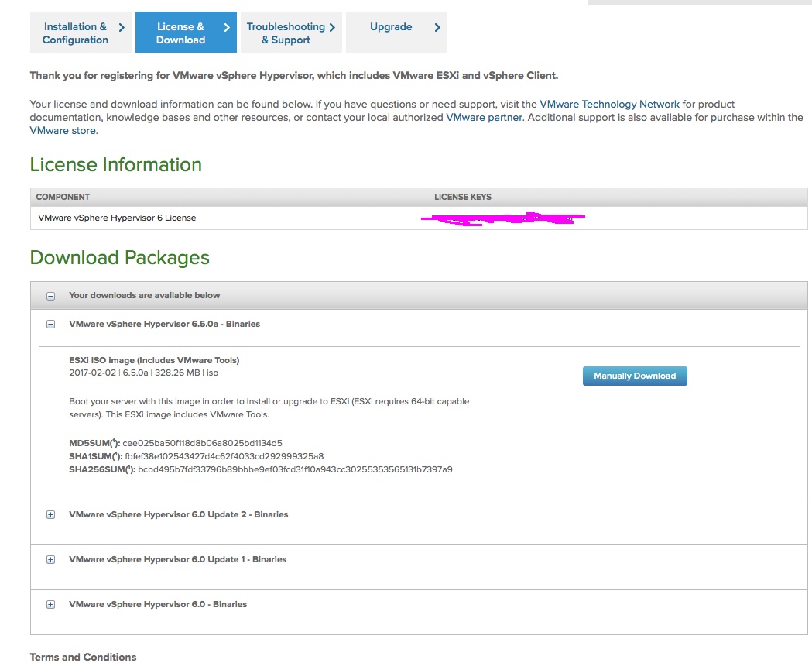This screenshot has height=663, width=812.
Task: Click the License Information heading
Action: 115,165
